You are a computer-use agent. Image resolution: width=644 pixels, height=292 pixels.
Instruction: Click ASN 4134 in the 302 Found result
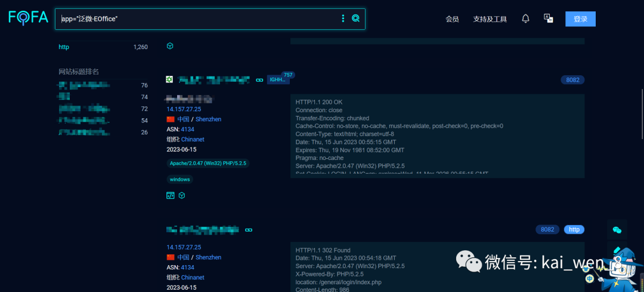[188, 268]
